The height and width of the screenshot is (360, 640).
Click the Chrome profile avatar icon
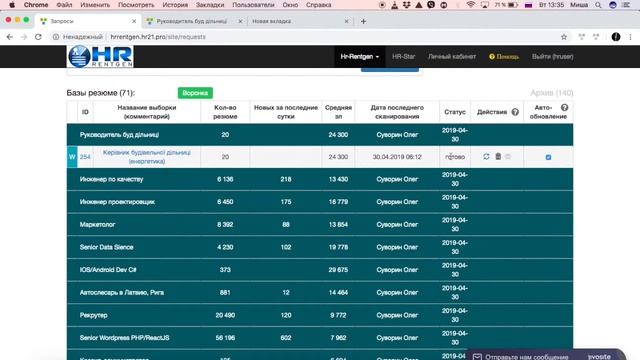(616, 37)
